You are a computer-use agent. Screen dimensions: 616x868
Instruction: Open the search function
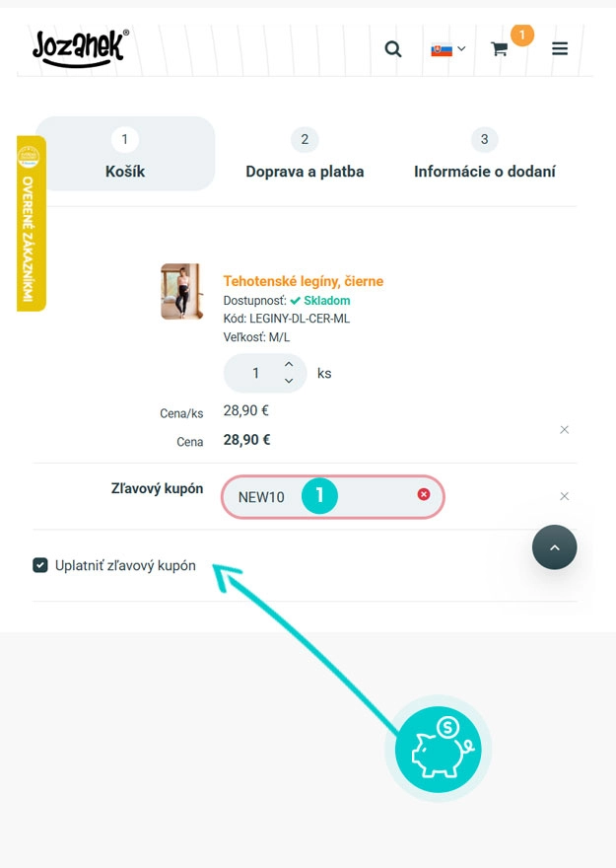click(393, 47)
